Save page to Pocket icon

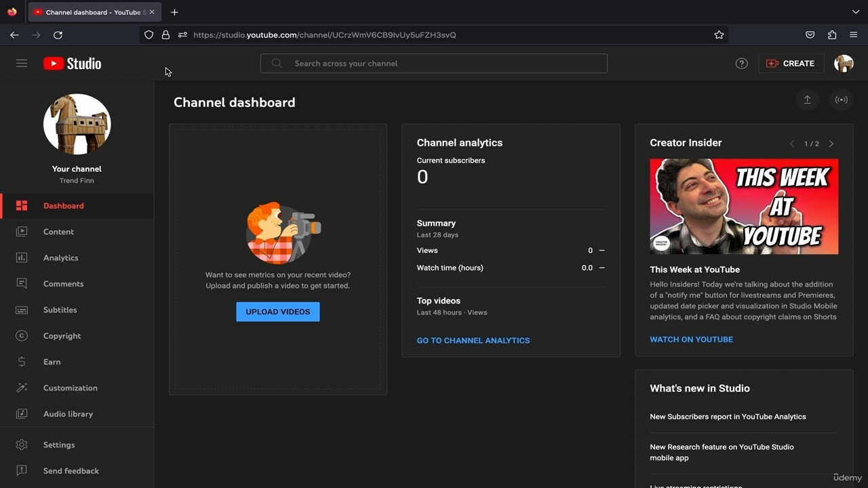click(810, 35)
